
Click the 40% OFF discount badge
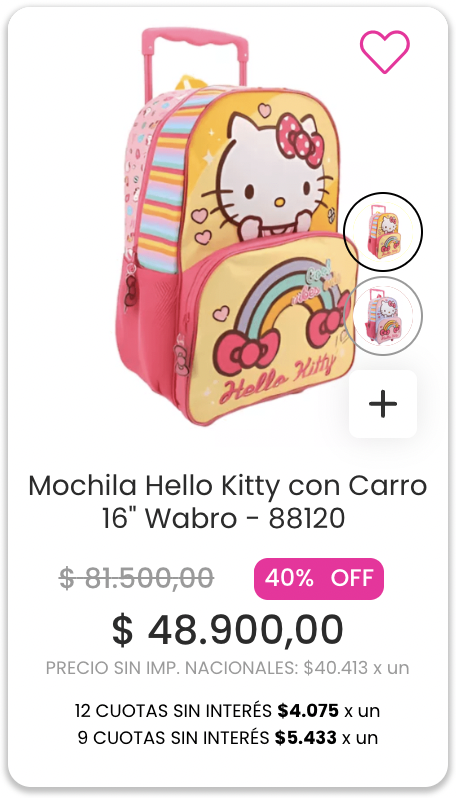tap(319, 579)
